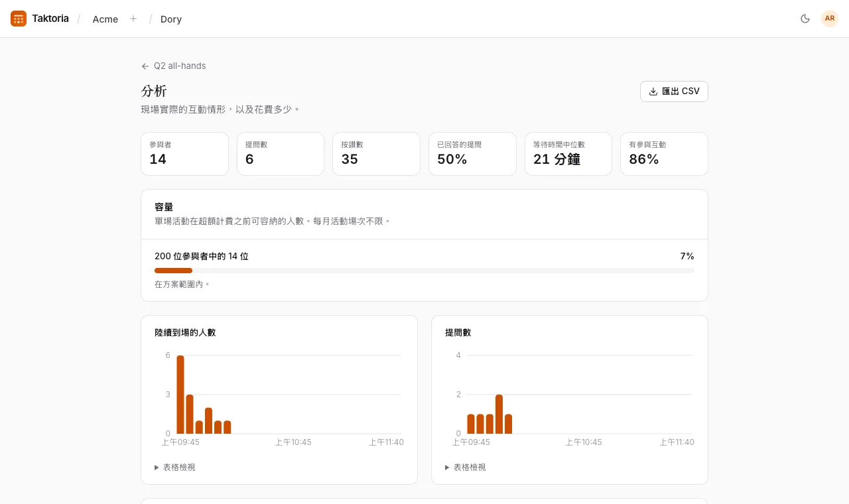Click the 參與者 14 stat card

click(x=185, y=154)
